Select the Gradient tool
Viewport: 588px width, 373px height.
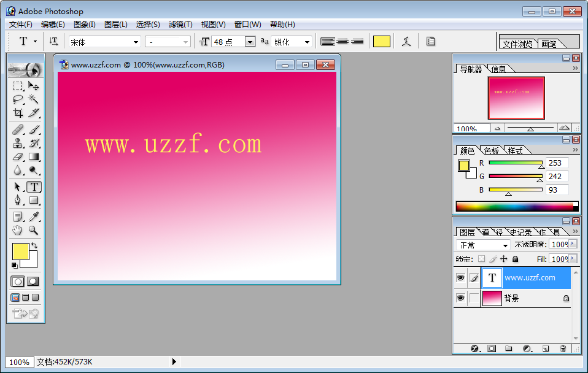coord(34,156)
